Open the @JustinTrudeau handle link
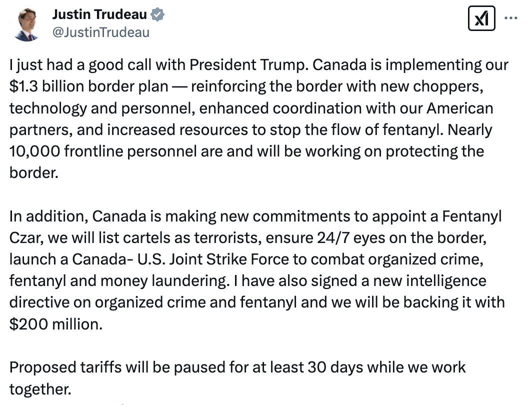Image resolution: width=532 pixels, height=405 pixels. pyautogui.click(x=101, y=32)
